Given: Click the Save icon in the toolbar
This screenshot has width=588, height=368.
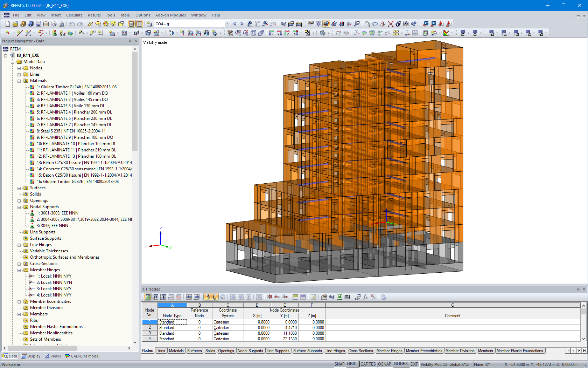Looking at the screenshot, I should [38, 24].
